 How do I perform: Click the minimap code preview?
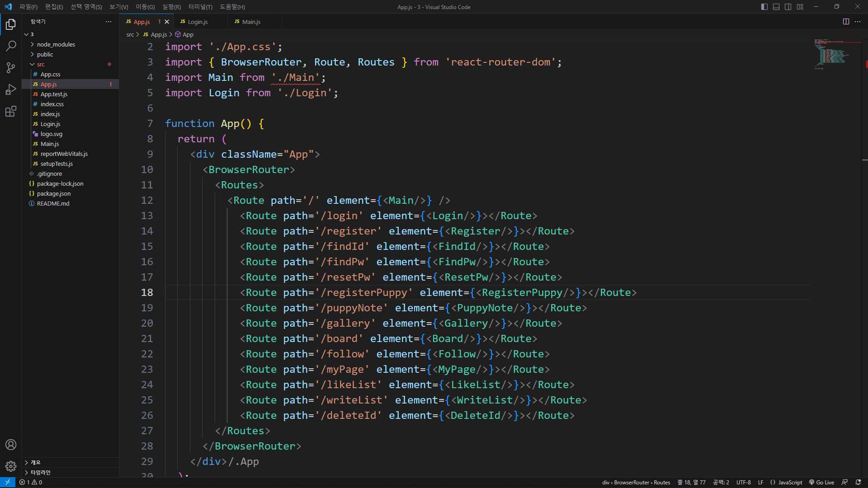click(x=831, y=54)
